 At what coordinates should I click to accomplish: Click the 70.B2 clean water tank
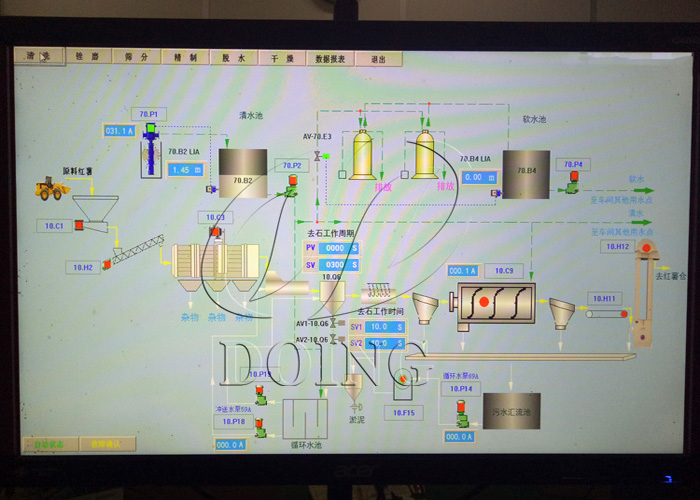[243, 174]
